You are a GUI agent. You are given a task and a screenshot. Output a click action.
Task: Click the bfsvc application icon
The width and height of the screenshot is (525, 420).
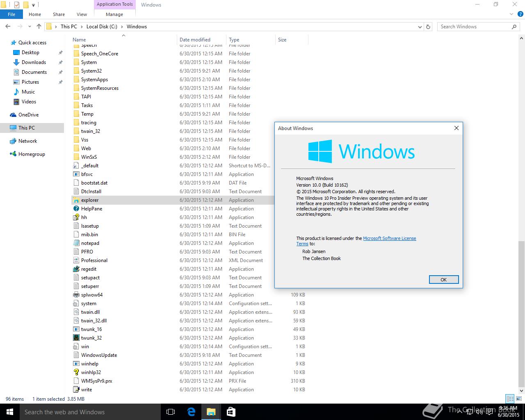tap(76, 174)
